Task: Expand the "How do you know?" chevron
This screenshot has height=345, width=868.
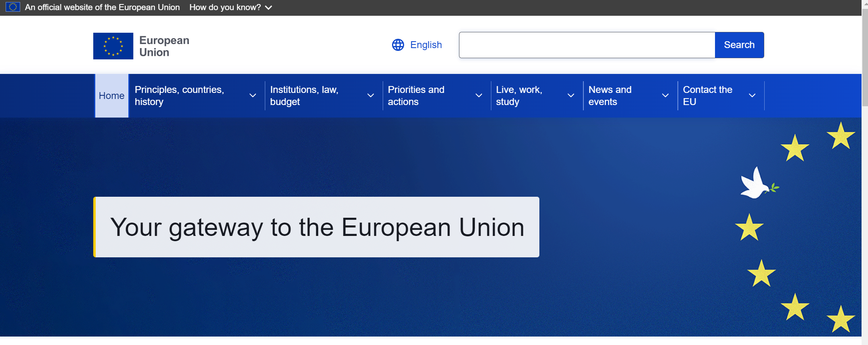Action: pyautogui.click(x=268, y=8)
